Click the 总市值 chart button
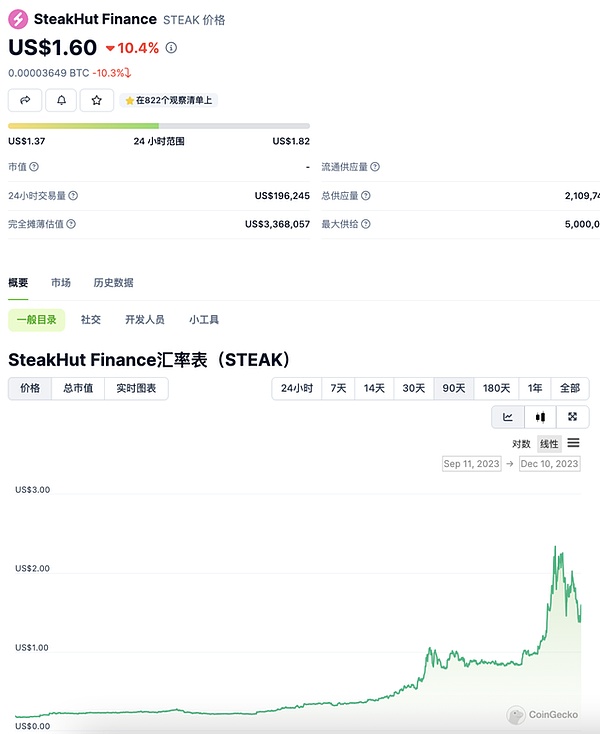Viewport: 600px width, 734px height. [x=78, y=388]
